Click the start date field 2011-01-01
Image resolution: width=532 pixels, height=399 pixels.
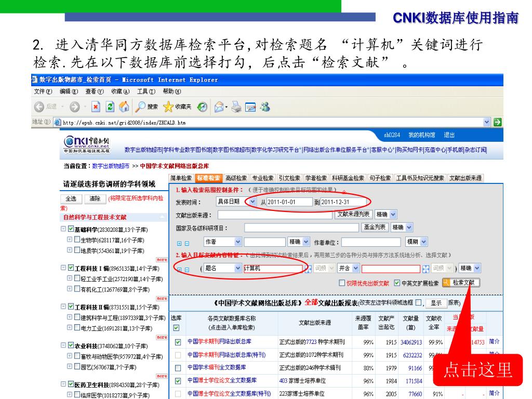point(289,202)
